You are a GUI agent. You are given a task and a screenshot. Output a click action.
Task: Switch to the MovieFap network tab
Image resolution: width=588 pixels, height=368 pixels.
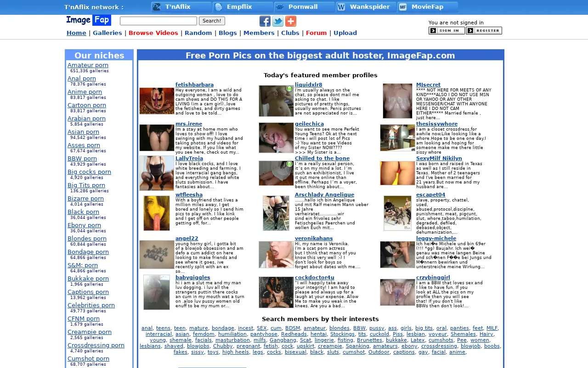(428, 7)
